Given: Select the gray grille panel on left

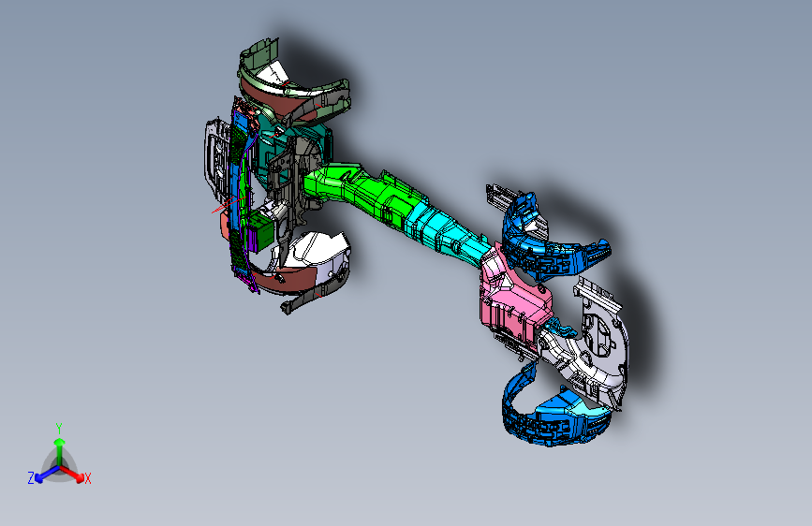Looking at the screenshot, I should [216, 158].
